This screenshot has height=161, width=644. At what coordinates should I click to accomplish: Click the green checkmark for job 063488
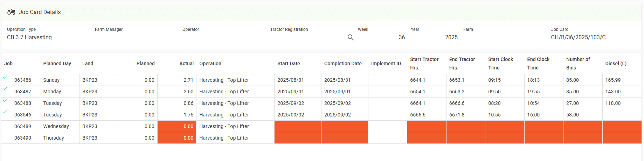pyautogui.click(x=5, y=100)
